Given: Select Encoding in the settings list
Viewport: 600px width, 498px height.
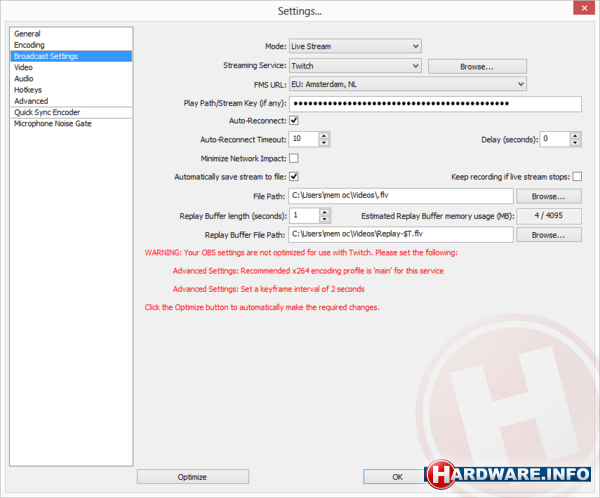Looking at the screenshot, I should (x=71, y=45).
